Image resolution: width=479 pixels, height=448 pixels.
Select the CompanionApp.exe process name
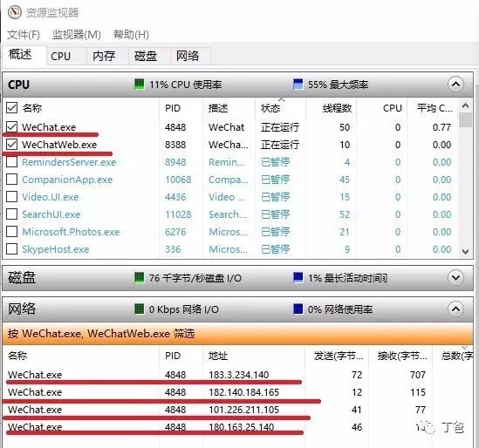(x=67, y=180)
